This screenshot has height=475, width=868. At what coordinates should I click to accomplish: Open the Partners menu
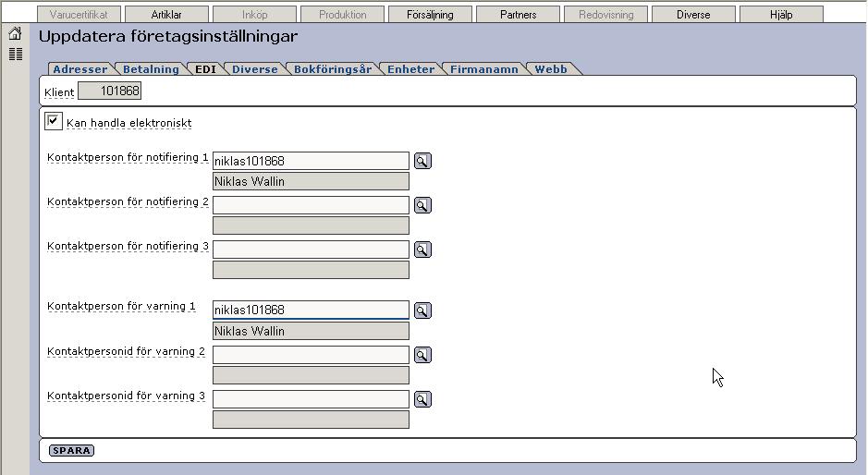pyautogui.click(x=519, y=15)
